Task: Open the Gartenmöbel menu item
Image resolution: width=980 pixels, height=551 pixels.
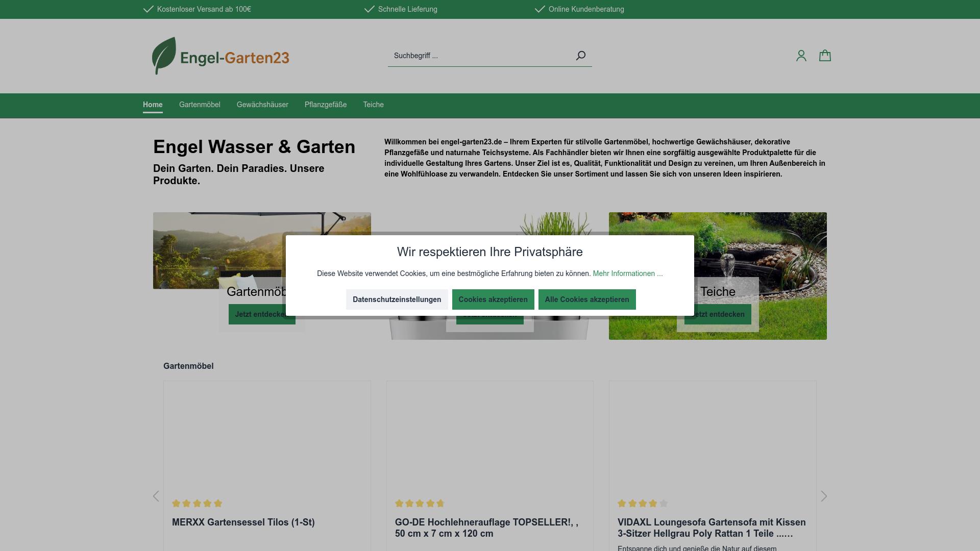Action: point(200,105)
